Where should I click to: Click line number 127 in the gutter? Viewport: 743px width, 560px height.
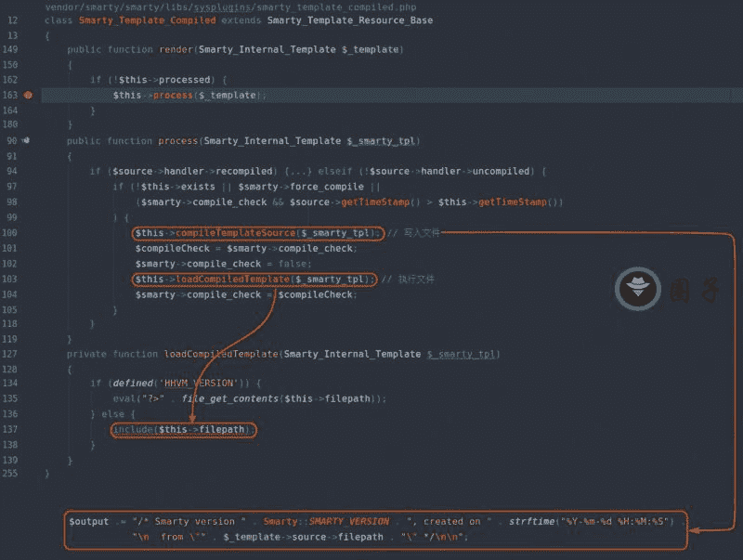pos(11,338)
